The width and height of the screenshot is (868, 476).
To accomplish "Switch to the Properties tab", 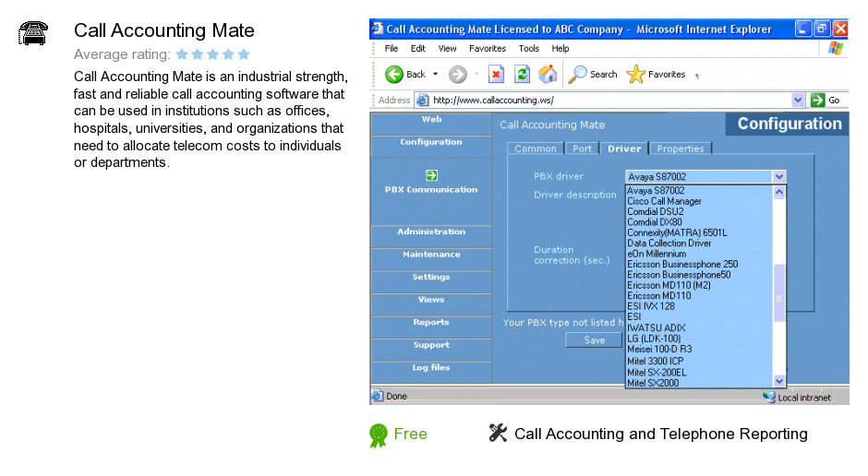I will (681, 149).
